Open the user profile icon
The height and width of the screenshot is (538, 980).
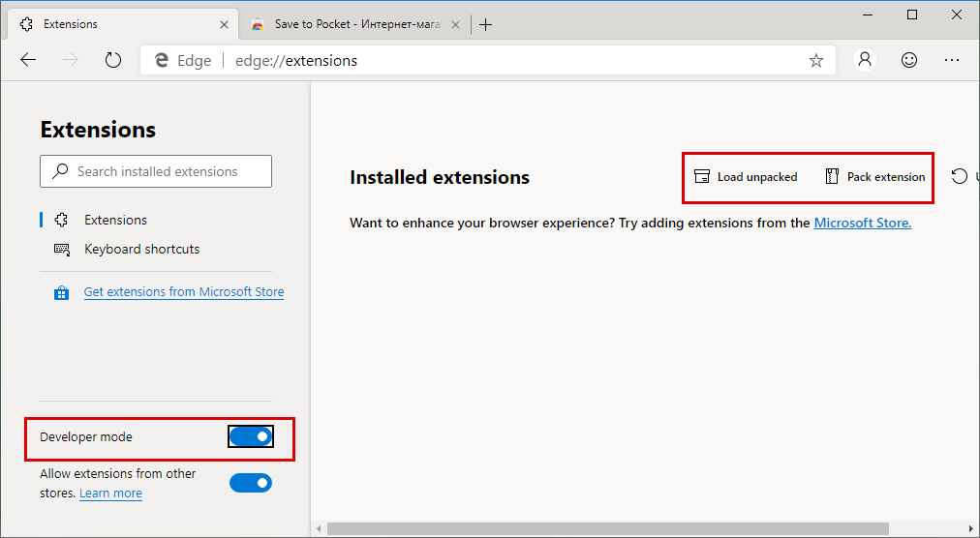[x=865, y=60]
